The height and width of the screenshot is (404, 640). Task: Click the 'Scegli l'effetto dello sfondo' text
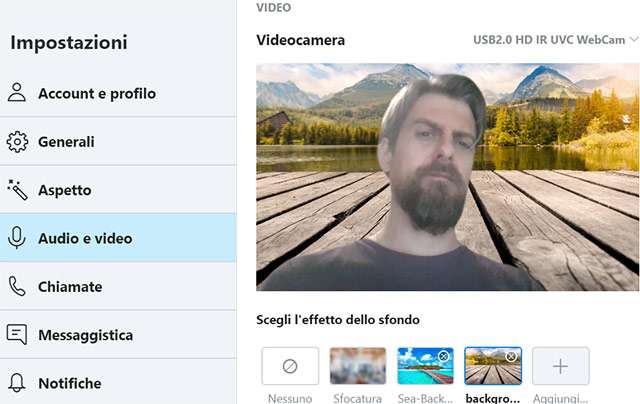tap(338, 320)
